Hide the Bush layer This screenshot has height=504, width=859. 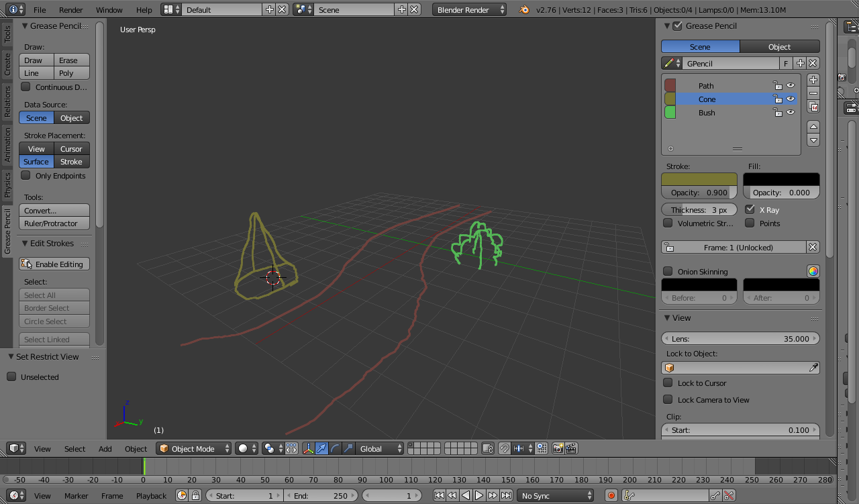tap(791, 112)
